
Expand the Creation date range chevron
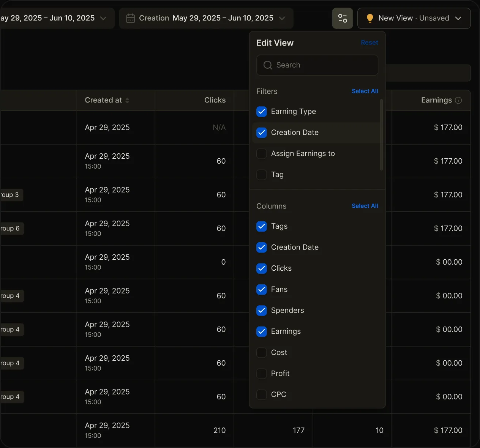tap(282, 18)
